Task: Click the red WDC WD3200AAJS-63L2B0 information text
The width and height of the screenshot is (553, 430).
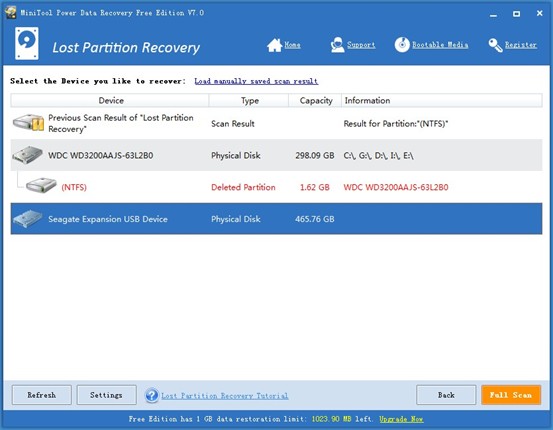Action: tap(396, 187)
